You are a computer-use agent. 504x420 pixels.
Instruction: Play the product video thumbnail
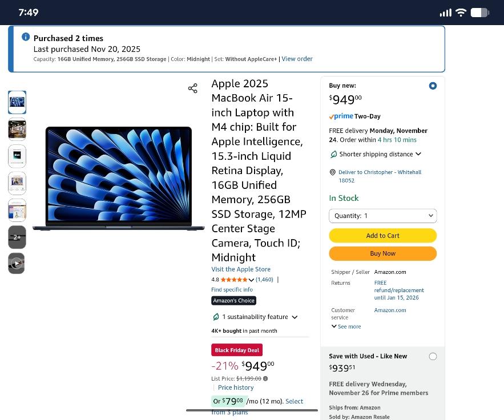[17, 263]
